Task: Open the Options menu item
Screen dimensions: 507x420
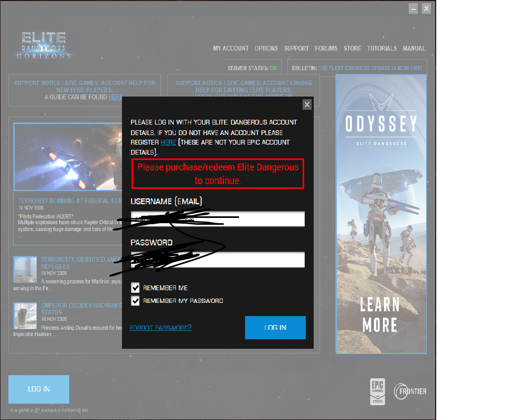Action: coord(266,49)
